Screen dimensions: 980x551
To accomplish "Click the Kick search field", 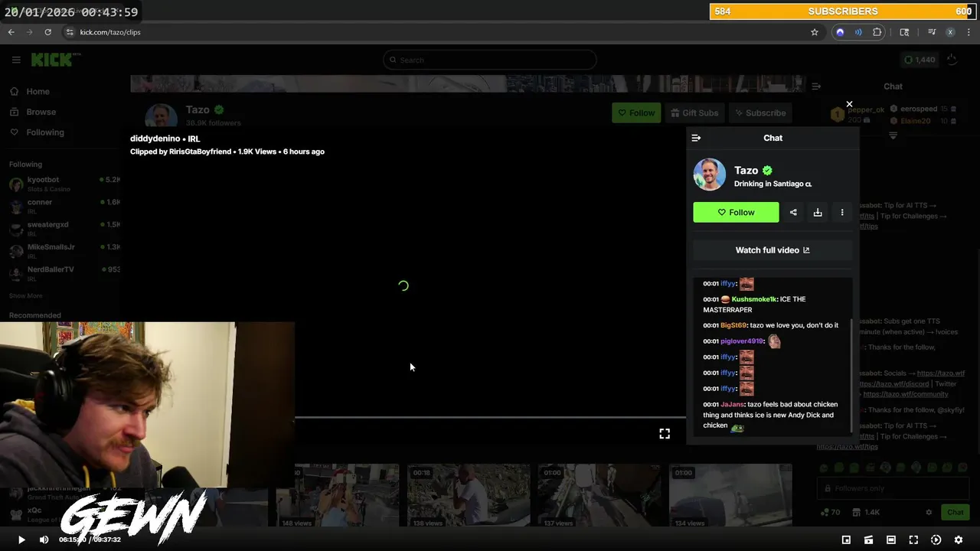I will click(x=489, y=60).
